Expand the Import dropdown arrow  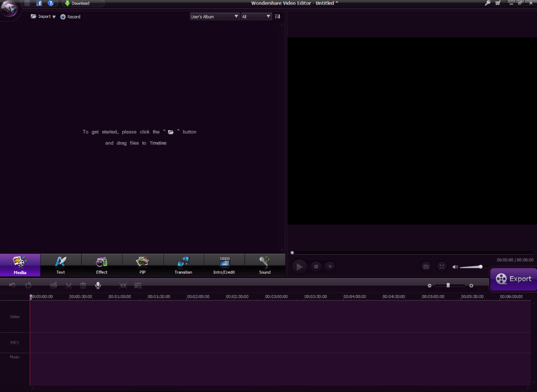tap(54, 17)
